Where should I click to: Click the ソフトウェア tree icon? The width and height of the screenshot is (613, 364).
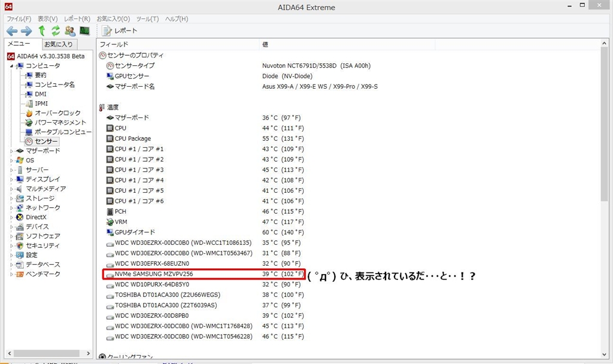point(20,236)
